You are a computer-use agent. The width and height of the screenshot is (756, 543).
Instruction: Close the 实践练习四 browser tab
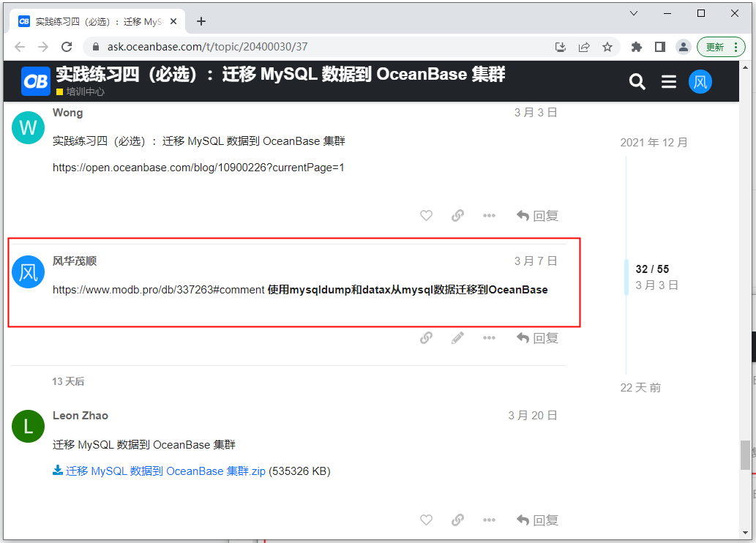[173, 21]
